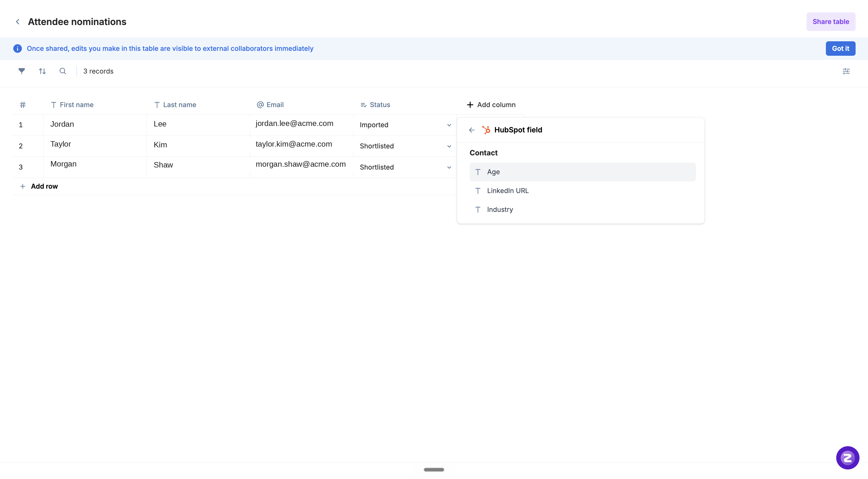
Task: Click the bottom drag handle bar
Action: pyautogui.click(x=434, y=469)
